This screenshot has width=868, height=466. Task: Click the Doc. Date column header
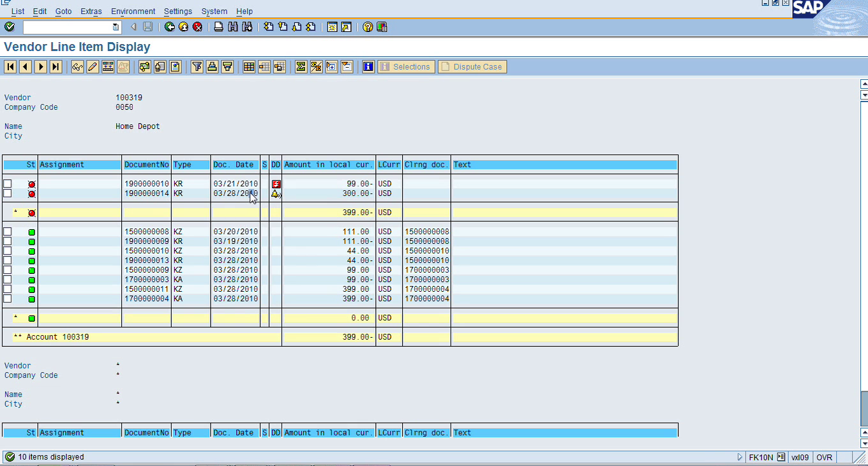[x=236, y=165]
